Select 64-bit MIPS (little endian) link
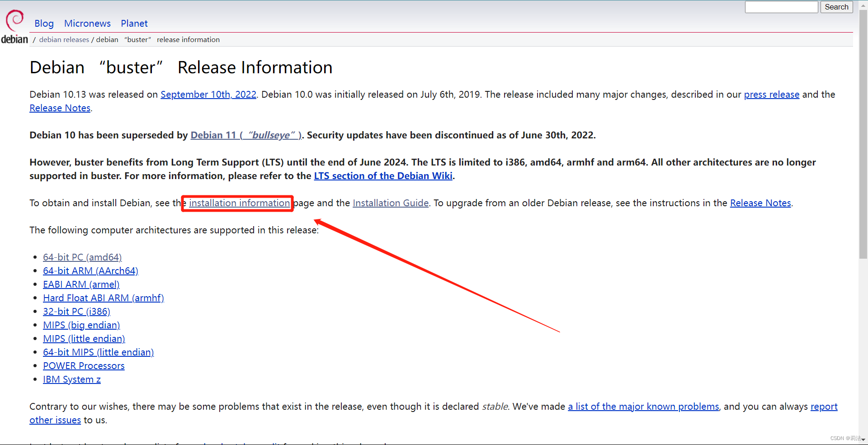 [x=99, y=352]
